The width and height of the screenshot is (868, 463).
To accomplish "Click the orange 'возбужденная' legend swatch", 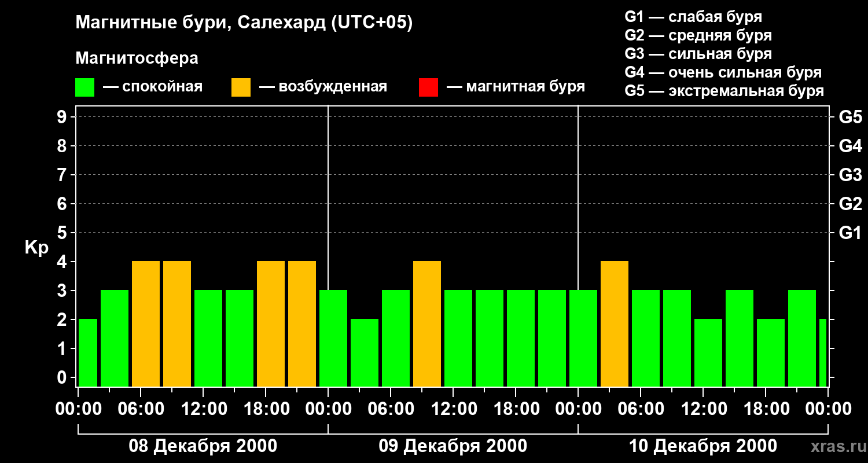I will [241, 87].
